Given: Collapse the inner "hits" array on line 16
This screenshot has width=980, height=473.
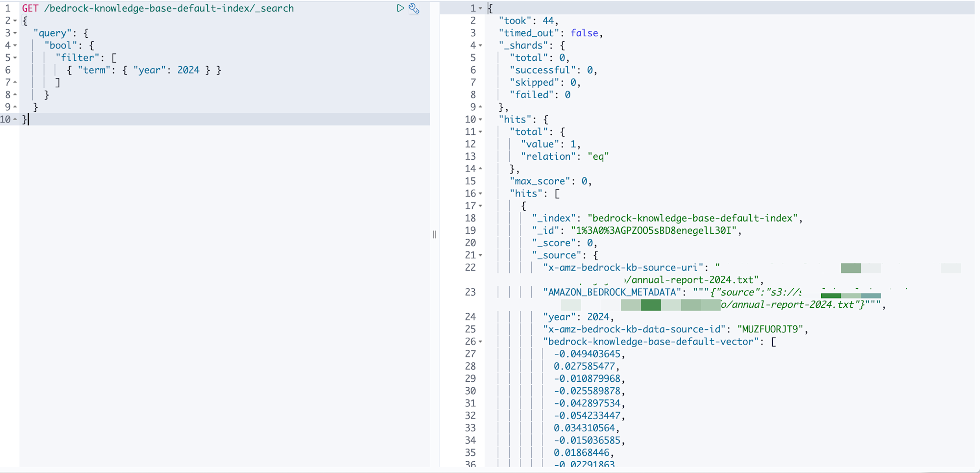Looking at the screenshot, I should (480, 194).
